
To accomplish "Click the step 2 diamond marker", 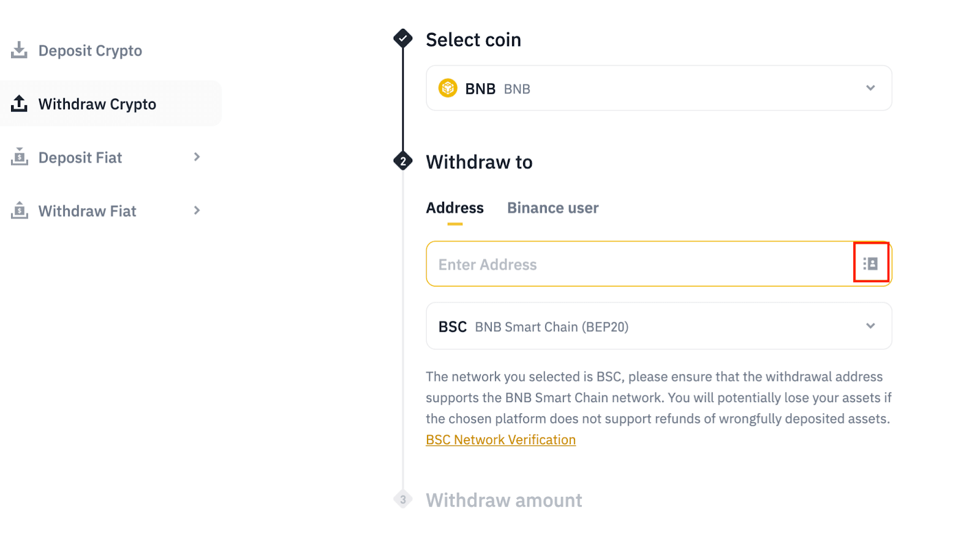I will [402, 162].
